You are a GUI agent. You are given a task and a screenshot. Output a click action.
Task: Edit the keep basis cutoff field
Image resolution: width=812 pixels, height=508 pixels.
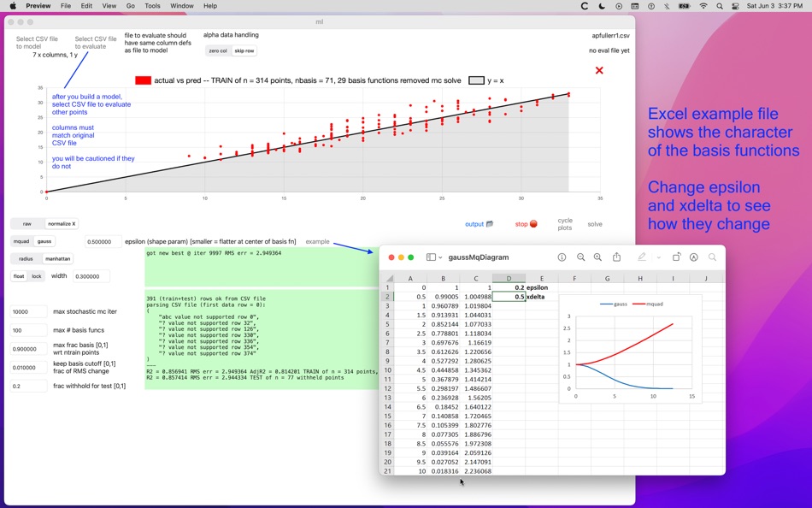(28, 368)
